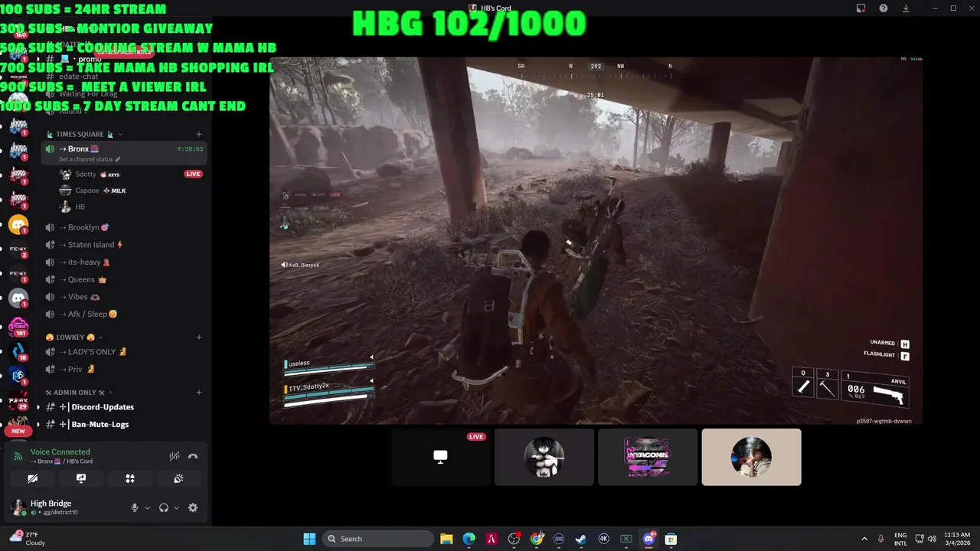Open taskbar clock showing 11:13 AM
Screen dimensions: 980x551
pos(957,539)
